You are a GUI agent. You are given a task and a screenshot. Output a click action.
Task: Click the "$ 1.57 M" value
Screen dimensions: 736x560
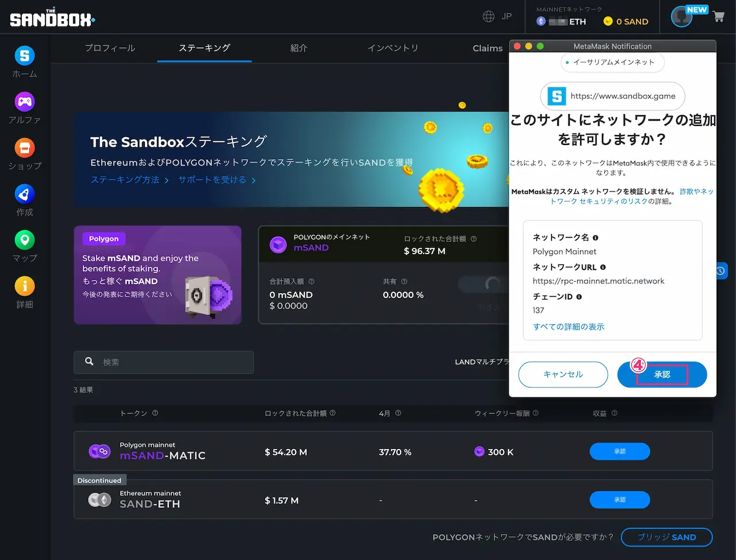tap(282, 500)
